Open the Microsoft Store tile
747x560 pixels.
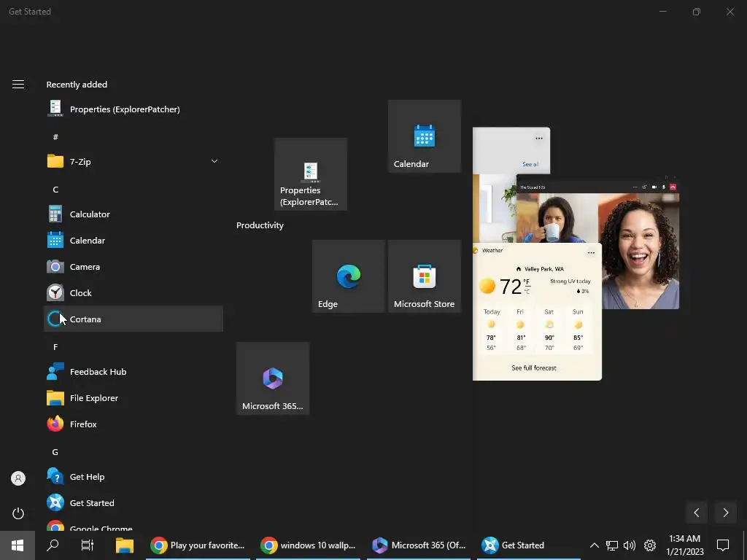click(425, 276)
